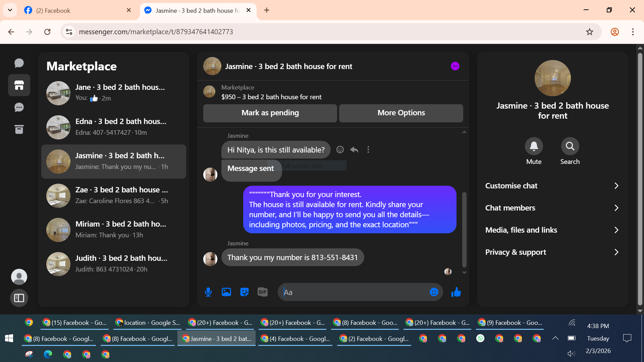644x362 pixels.
Task: Open the Marketplace sidebar icon
Action: [x=19, y=85]
